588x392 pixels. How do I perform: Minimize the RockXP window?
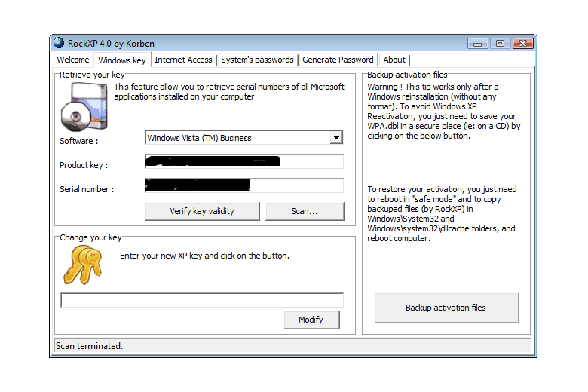[x=477, y=44]
